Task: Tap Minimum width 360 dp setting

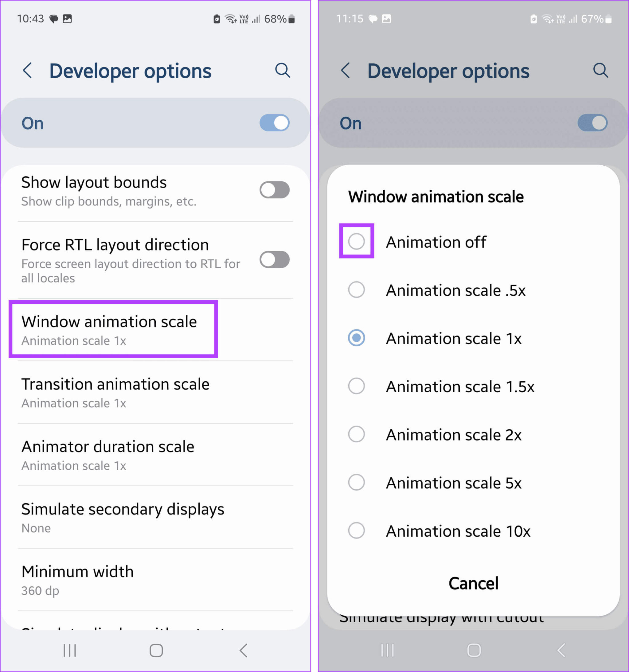Action: [78, 580]
